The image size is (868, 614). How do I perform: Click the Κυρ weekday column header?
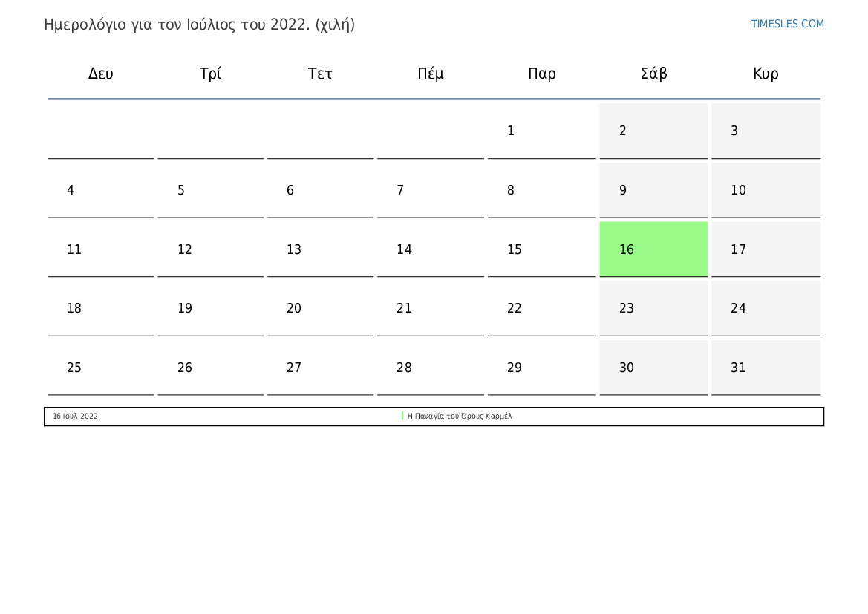click(x=766, y=74)
